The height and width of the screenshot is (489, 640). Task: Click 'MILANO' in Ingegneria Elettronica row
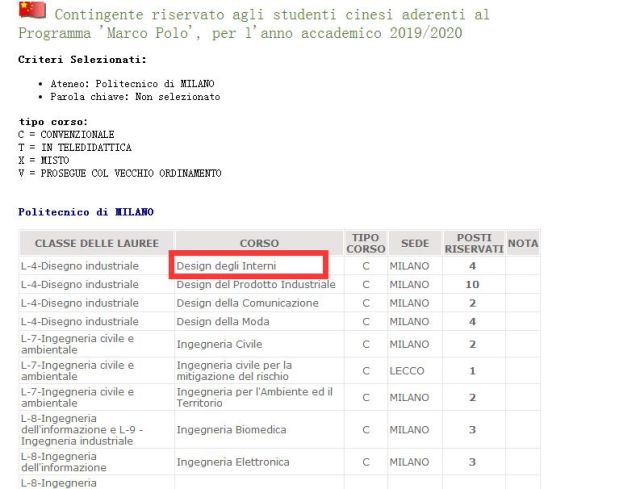[409, 462]
